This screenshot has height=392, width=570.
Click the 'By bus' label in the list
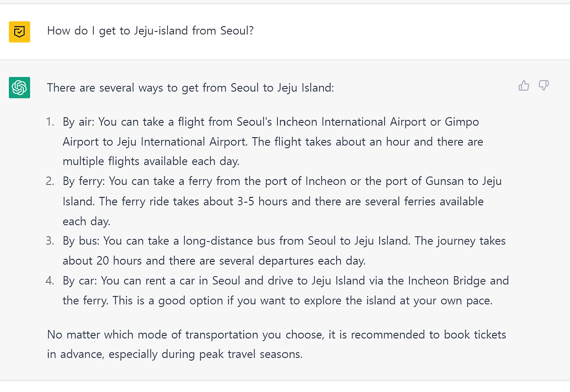click(x=82, y=241)
